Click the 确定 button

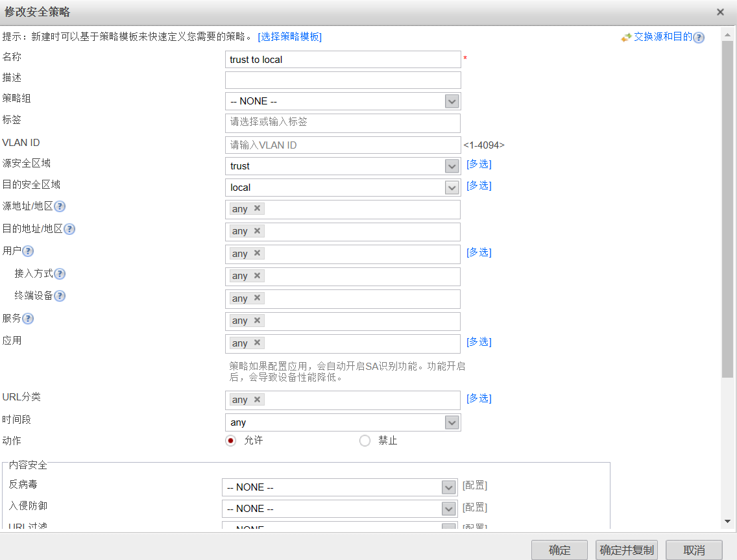pyautogui.click(x=559, y=550)
